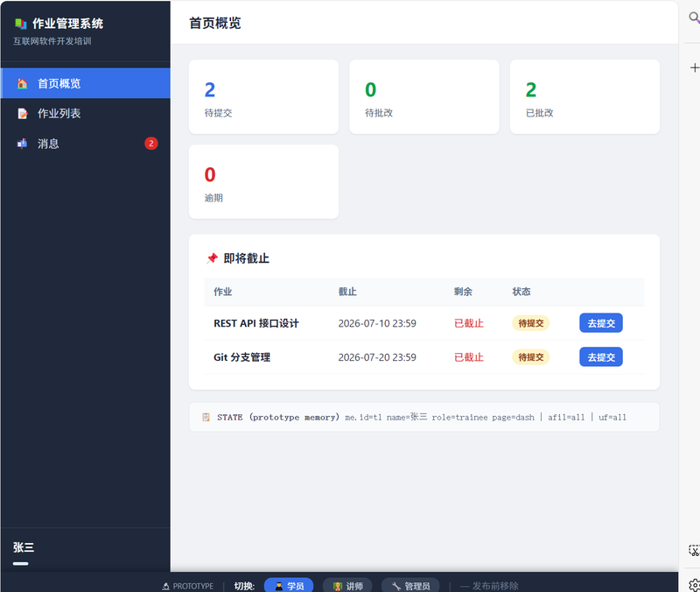700x592 pixels.
Task: Click the document icon beside 作业列表
Action: click(22, 114)
